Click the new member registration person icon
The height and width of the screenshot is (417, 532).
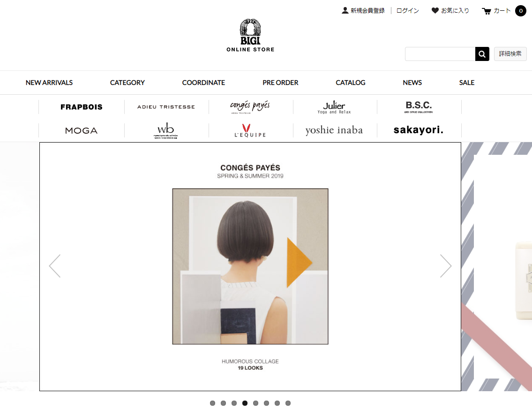click(345, 10)
